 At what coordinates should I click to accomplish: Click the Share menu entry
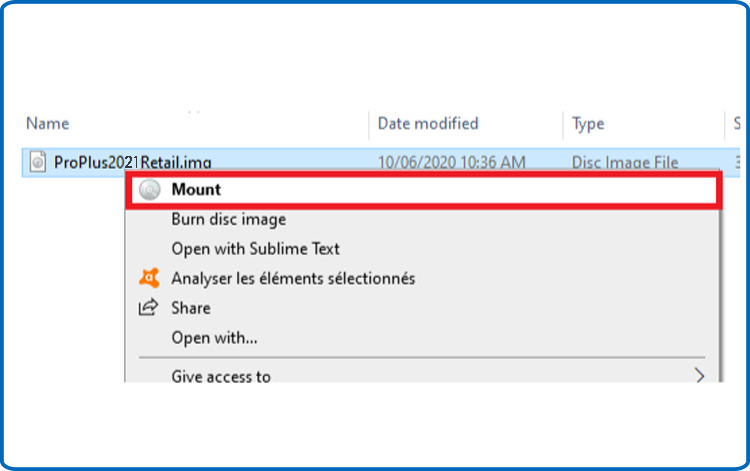191,308
